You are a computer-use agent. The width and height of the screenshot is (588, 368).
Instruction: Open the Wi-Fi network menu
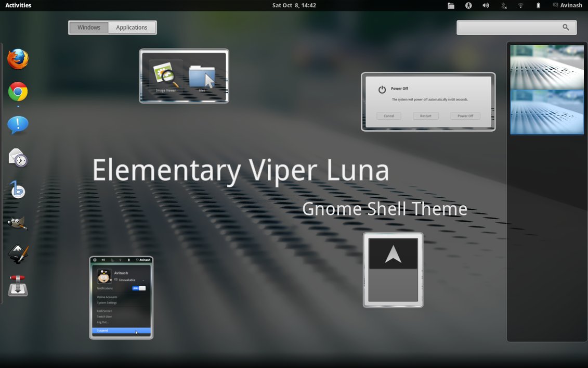click(x=520, y=5)
